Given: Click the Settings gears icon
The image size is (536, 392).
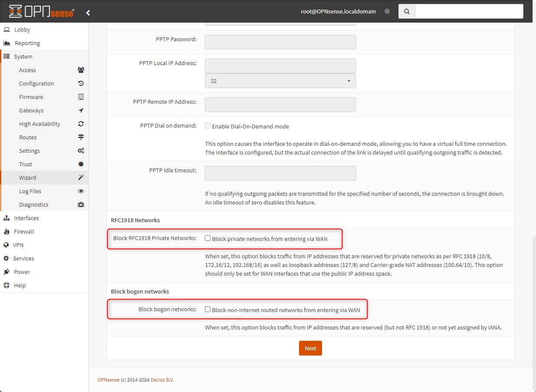Looking at the screenshot, I should [81, 151].
